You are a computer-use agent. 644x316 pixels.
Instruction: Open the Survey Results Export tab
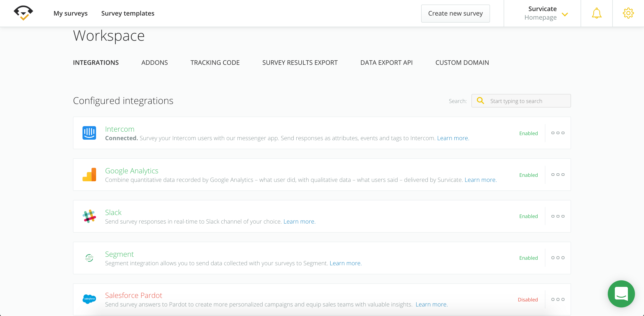tap(300, 63)
